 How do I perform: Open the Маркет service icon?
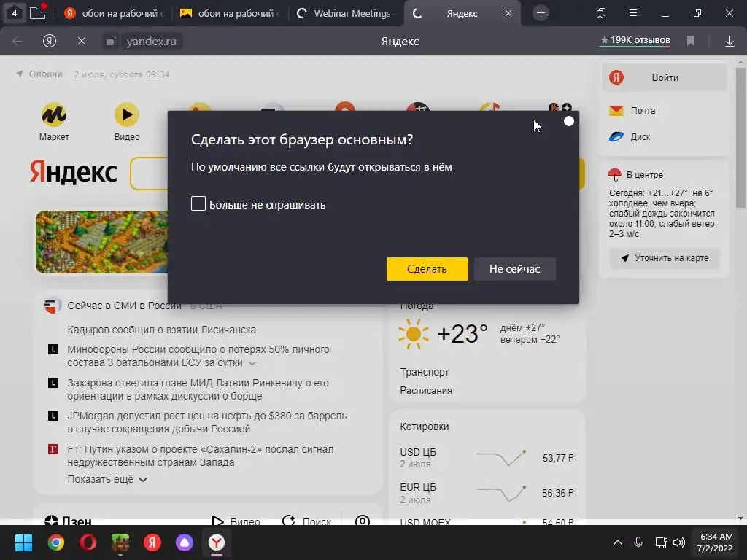(x=54, y=122)
